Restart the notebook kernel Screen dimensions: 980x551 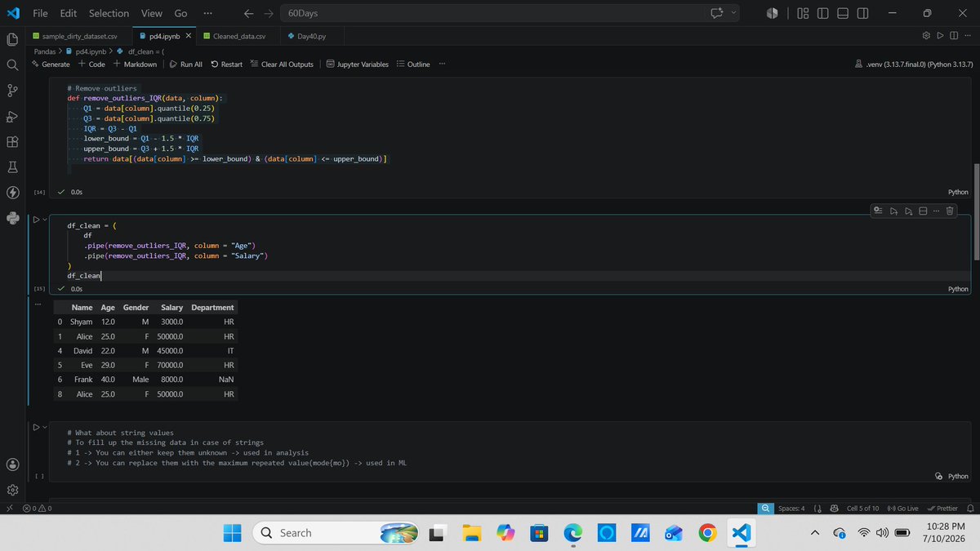226,64
